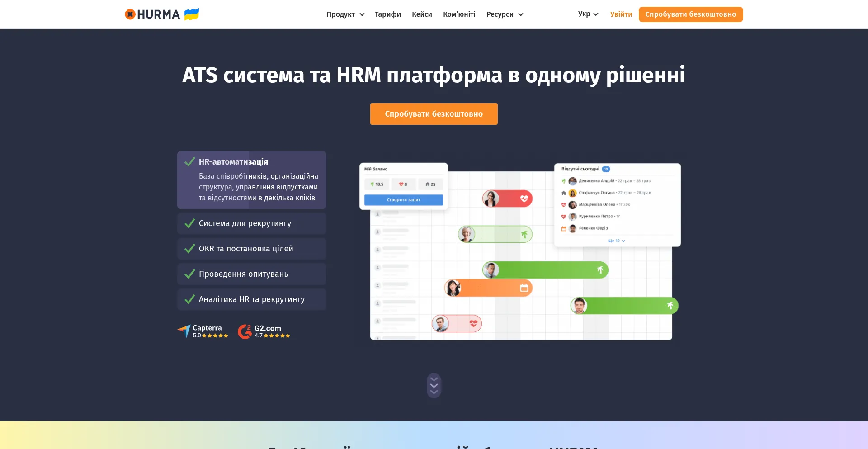Click the blue Створити запит button
Screen dimensions: 868x449
point(403,200)
